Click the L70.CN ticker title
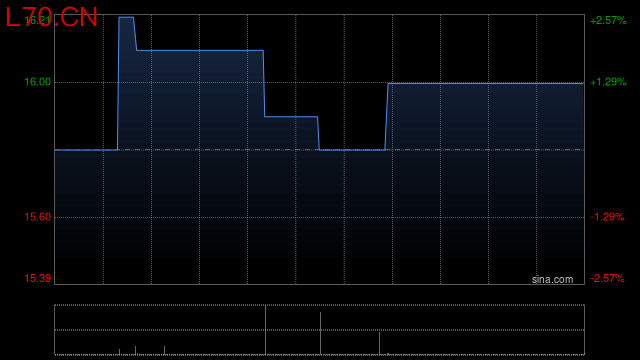Screen dimensions: 640x360 click(x=51, y=18)
